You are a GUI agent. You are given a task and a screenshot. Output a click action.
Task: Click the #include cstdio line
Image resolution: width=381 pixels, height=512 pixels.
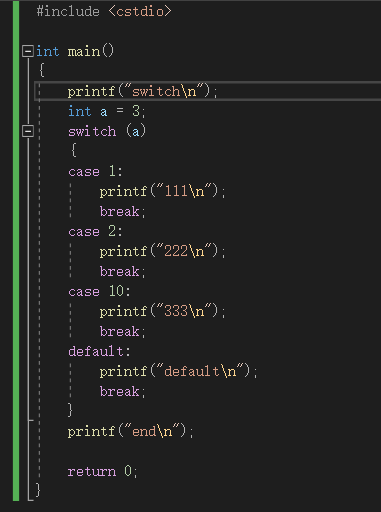pyautogui.click(x=104, y=12)
